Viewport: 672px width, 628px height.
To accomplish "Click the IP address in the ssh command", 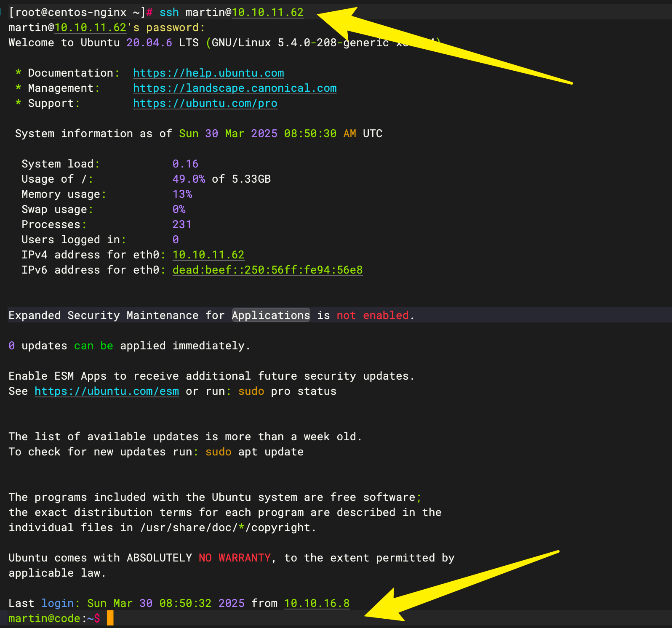I will click(267, 13).
